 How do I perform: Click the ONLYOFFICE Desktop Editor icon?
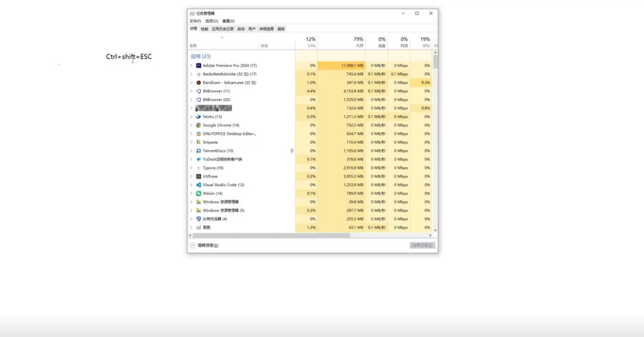click(x=198, y=134)
